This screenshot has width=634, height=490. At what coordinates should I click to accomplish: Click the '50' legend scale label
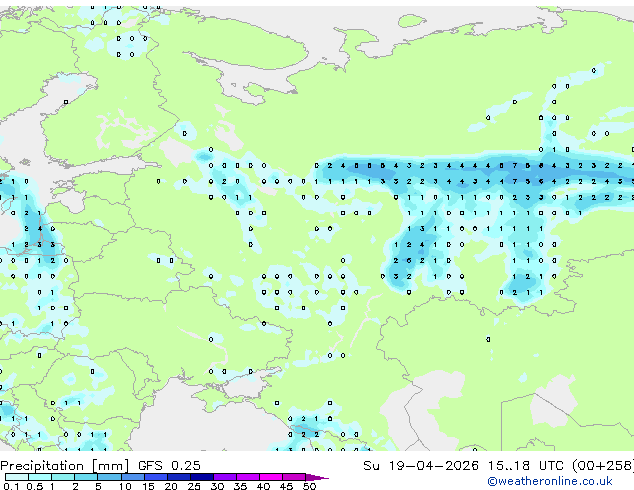click(x=309, y=486)
